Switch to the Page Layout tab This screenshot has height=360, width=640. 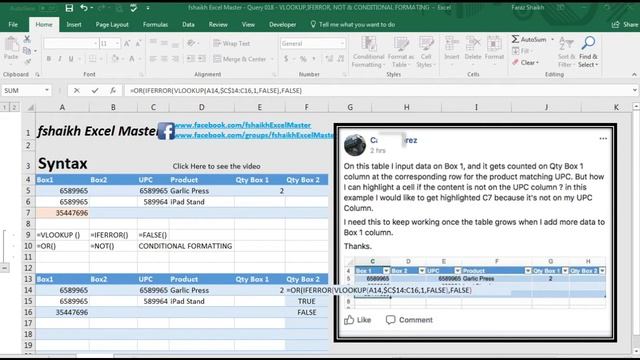pyautogui.click(x=112, y=24)
